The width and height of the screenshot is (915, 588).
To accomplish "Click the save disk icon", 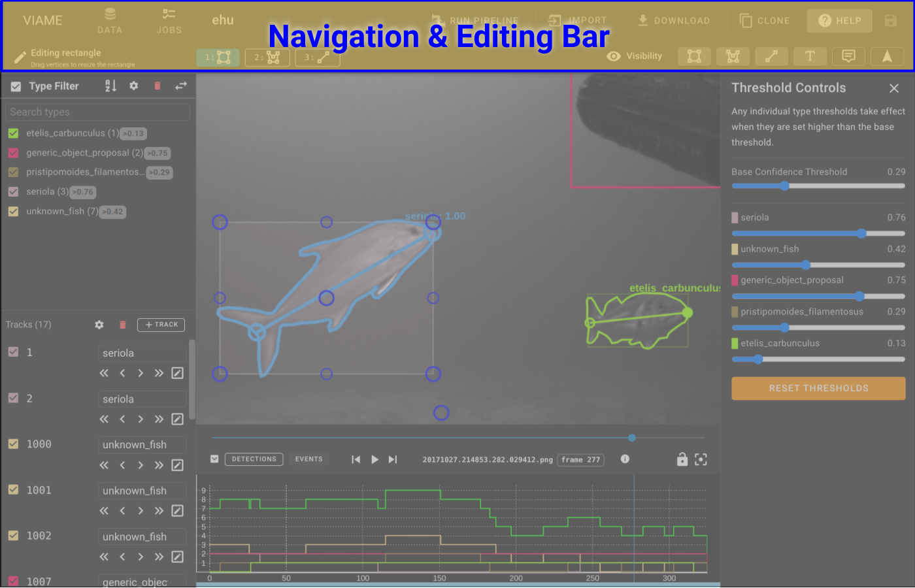I will (891, 20).
